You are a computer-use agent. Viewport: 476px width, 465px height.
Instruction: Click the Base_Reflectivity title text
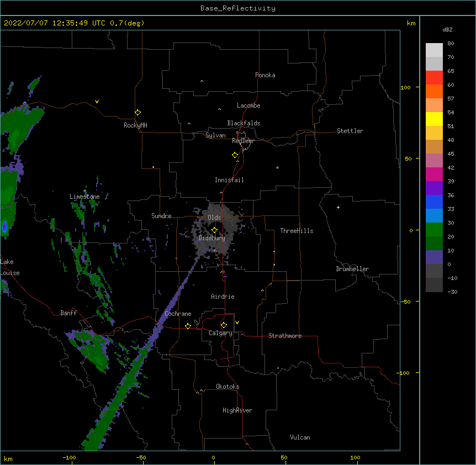(238, 8)
